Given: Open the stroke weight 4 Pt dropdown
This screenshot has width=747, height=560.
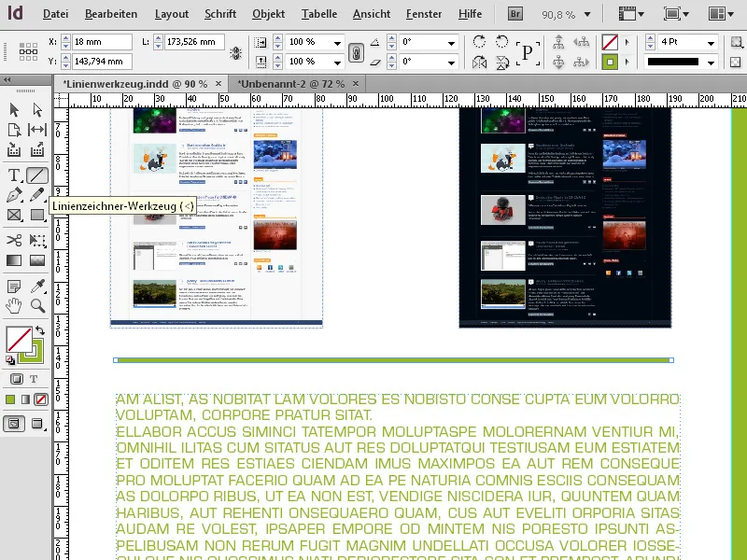Looking at the screenshot, I should [711, 42].
